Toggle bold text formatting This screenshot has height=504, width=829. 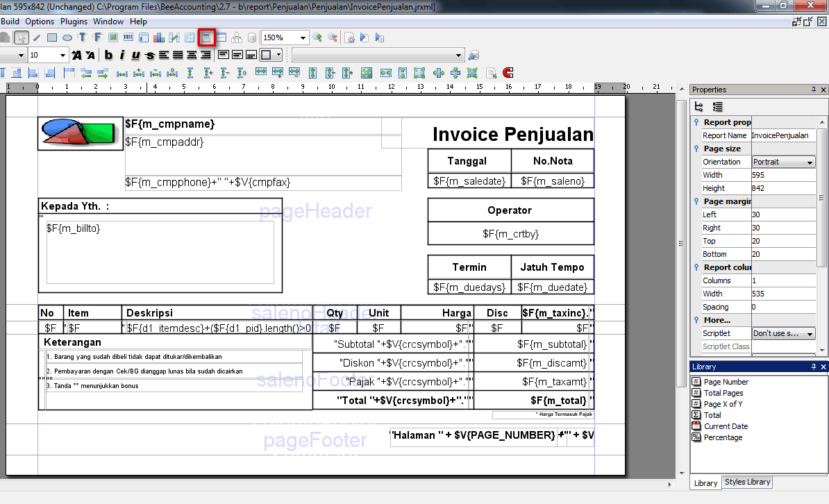(x=109, y=55)
